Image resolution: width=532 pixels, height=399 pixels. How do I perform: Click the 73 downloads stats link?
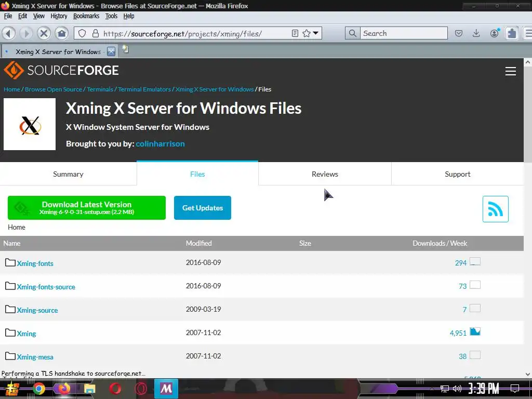(x=462, y=286)
